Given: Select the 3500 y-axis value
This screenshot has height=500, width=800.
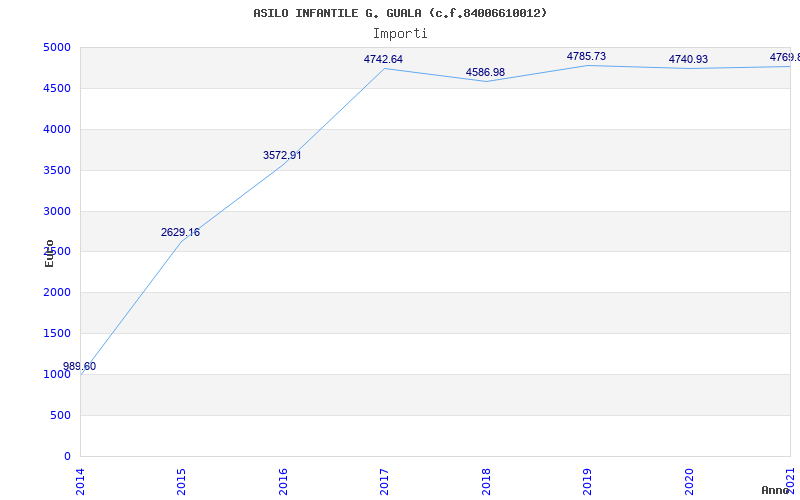Looking at the screenshot, I should 57,170.
